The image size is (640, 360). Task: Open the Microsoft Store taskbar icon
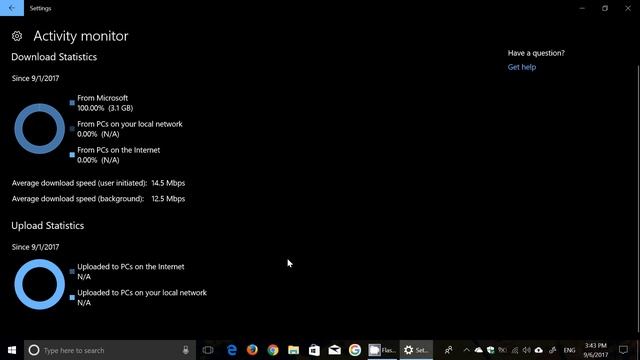(314, 350)
